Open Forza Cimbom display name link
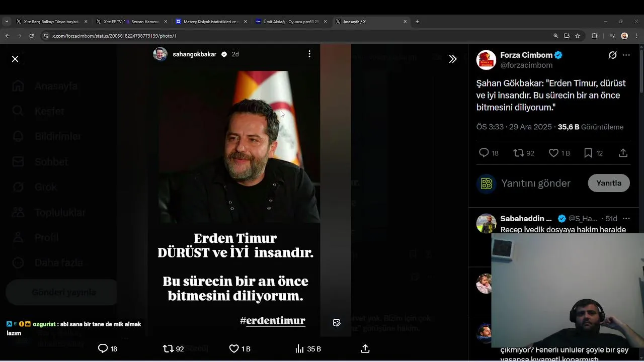Screen dimensions: 644x362 [526, 55]
